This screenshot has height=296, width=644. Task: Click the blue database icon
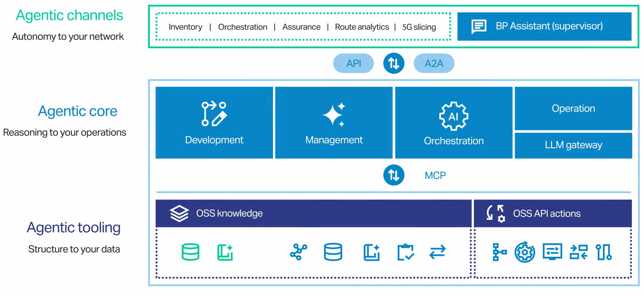(333, 252)
